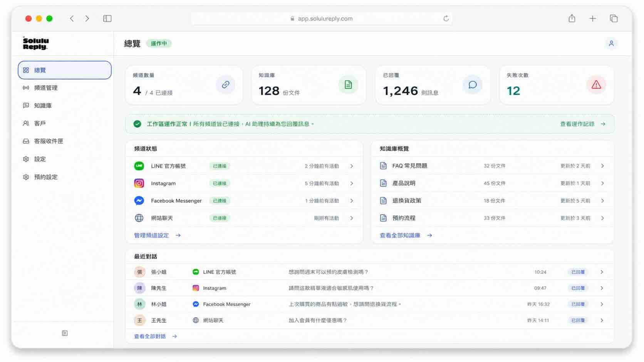
Task: Open 林小姐 conversation chevron
Action: point(602,304)
